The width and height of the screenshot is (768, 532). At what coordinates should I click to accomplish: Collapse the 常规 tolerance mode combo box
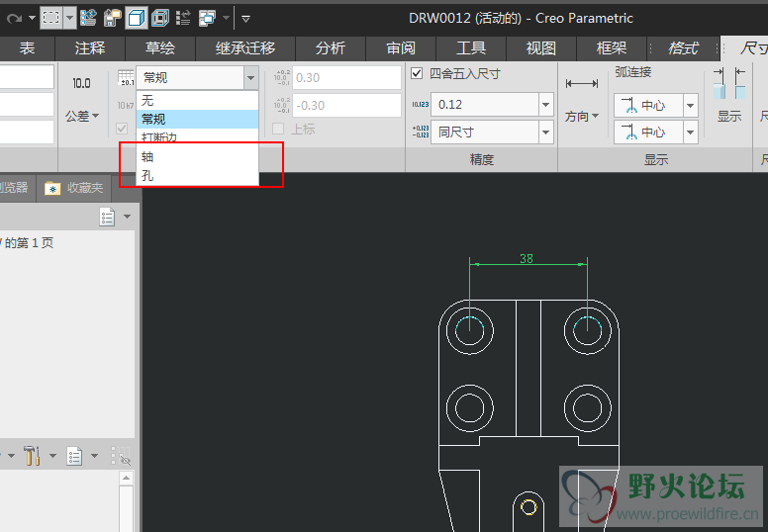(x=250, y=78)
